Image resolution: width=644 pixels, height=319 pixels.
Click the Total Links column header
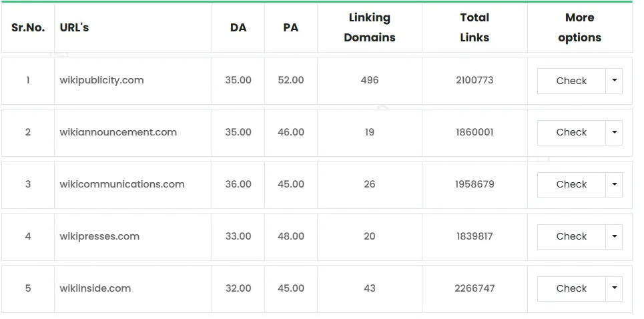click(x=474, y=27)
